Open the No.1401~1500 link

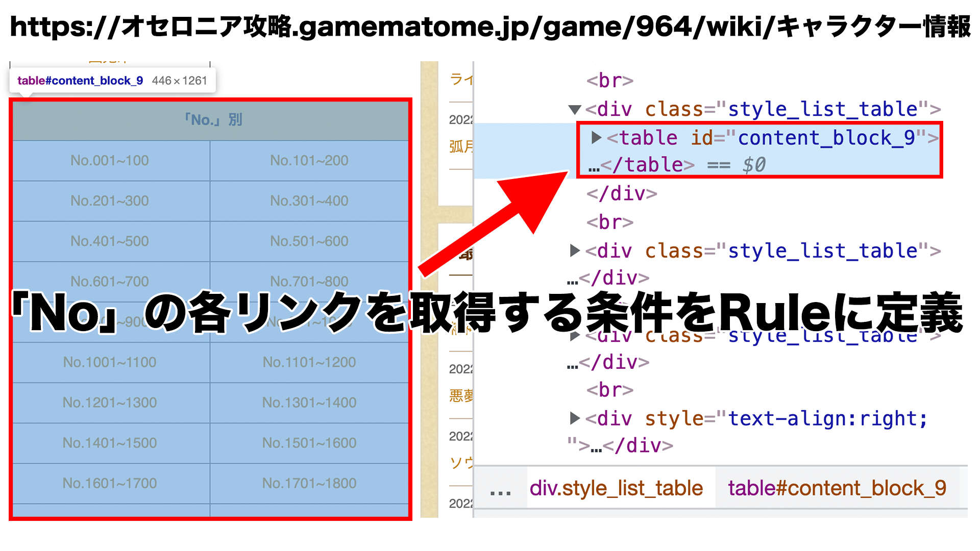(110, 443)
